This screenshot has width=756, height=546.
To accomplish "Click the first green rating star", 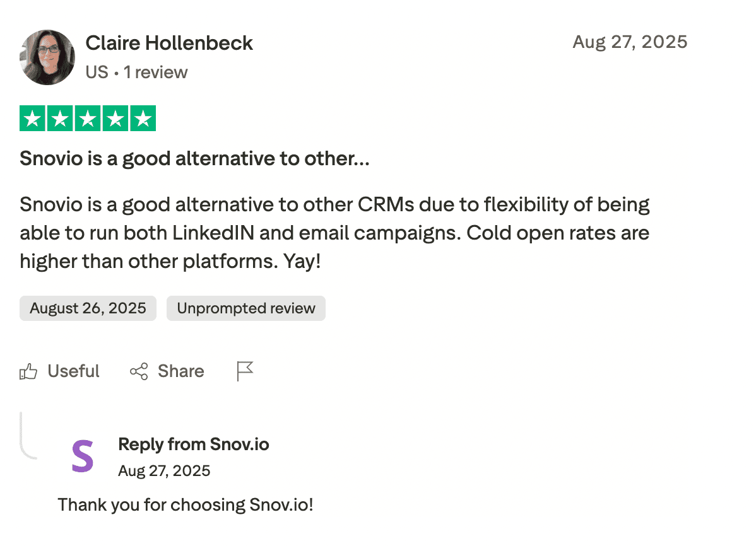I will [x=32, y=119].
